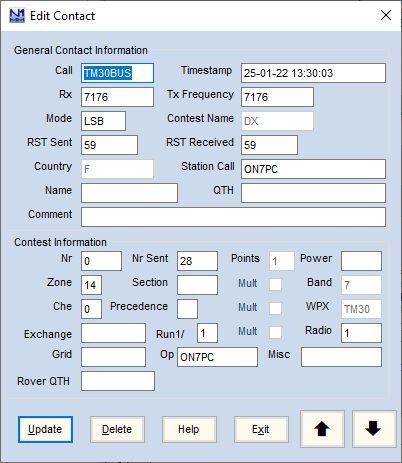Select the Call field containing TM30BUS
The width and height of the screenshot is (402, 463).
click(x=117, y=73)
